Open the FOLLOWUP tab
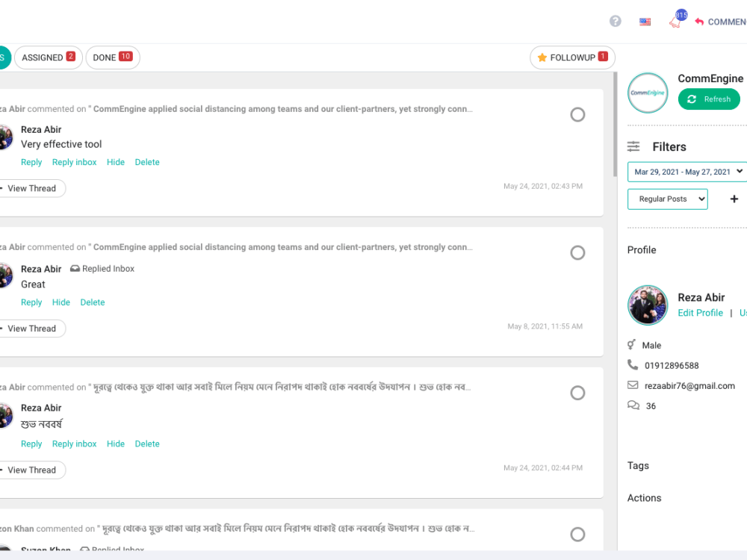Viewport: 747px width, 560px height. (x=572, y=57)
